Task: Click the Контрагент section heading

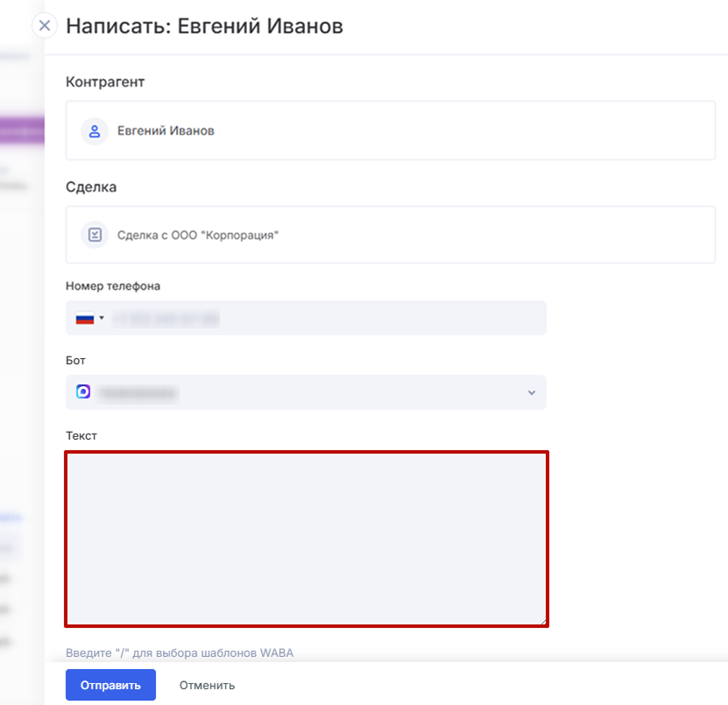Action: click(x=105, y=82)
